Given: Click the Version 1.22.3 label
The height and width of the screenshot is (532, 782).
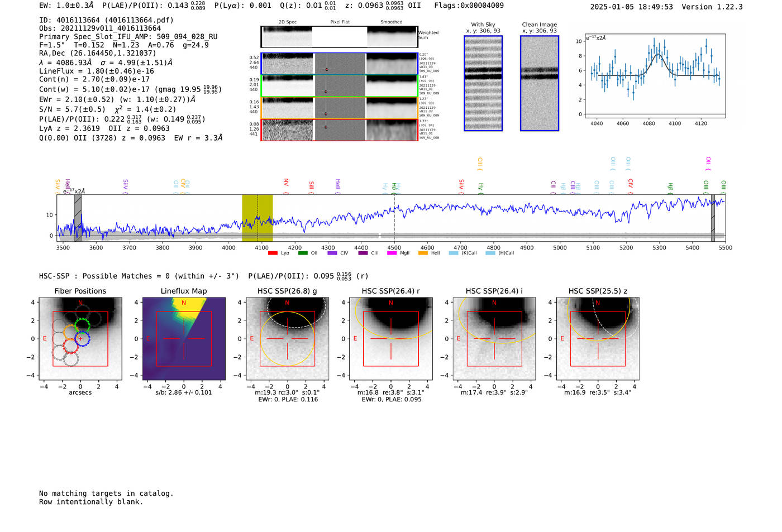Looking at the screenshot, I should pyautogui.click(x=712, y=7).
